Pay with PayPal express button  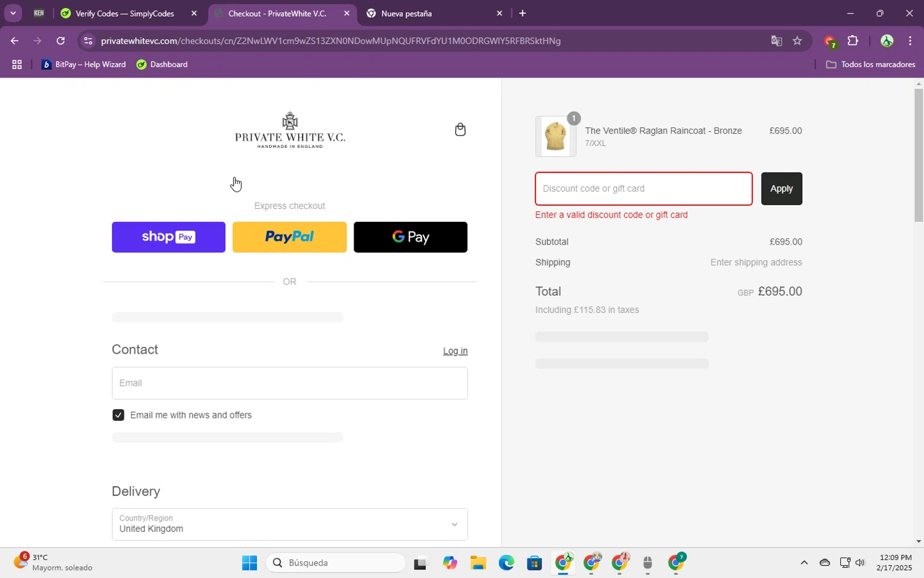[290, 237]
